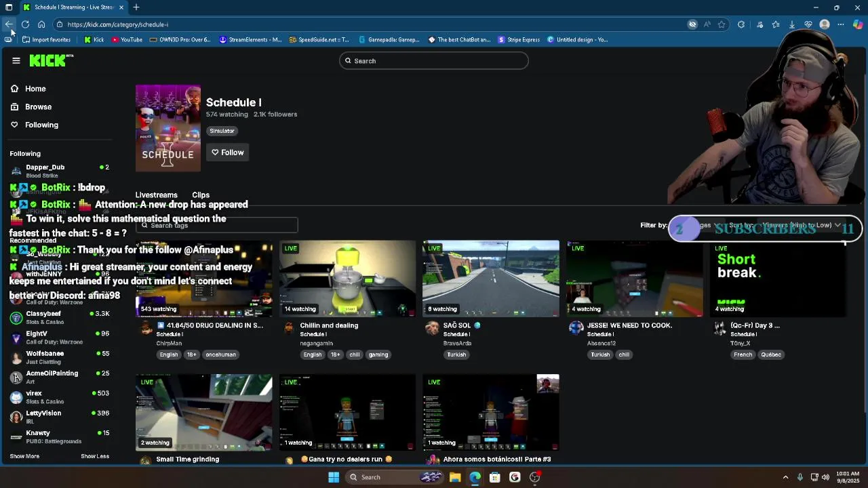Open File Explorer from taskbar
The width and height of the screenshot is (868, 488).
click(x=455, y=477)
